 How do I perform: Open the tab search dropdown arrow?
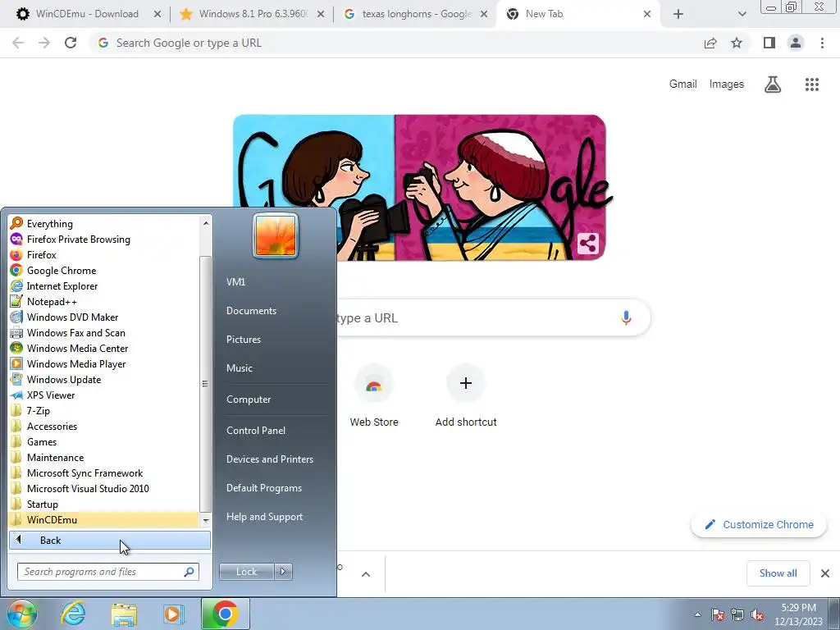(742, 15)
